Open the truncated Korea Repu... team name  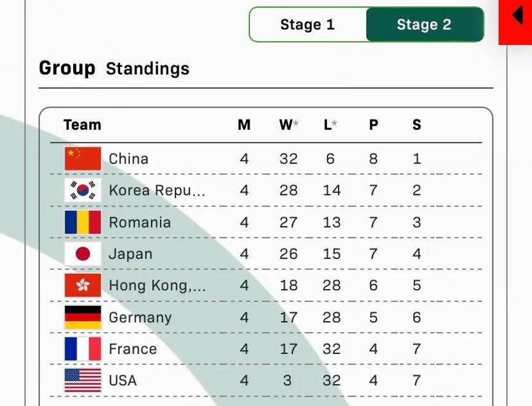point(157,191)
